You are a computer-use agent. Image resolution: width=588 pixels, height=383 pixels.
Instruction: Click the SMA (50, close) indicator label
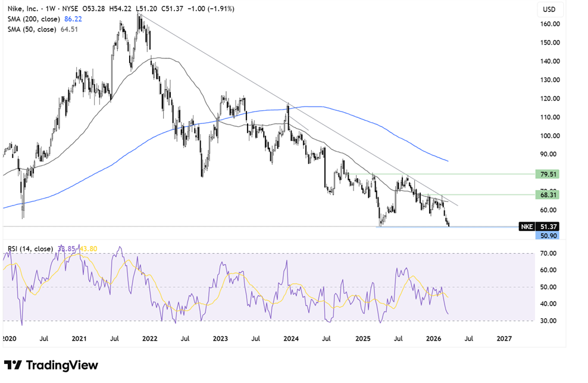(32, 29)
